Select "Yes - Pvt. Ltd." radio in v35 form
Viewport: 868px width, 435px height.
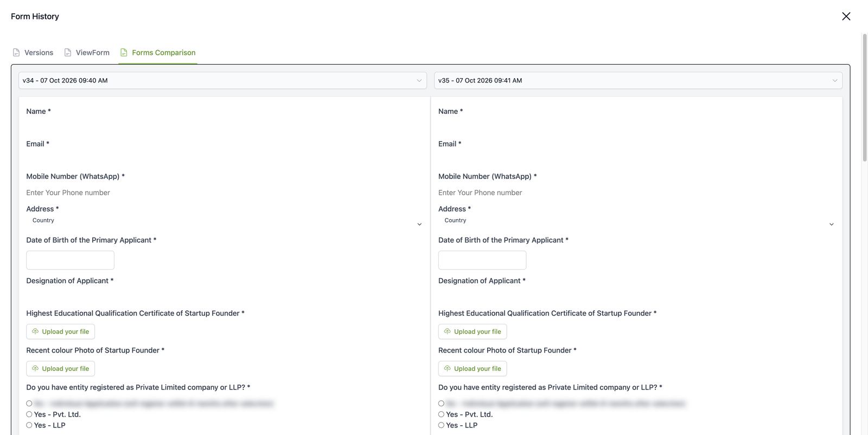[x=441, y=414]
